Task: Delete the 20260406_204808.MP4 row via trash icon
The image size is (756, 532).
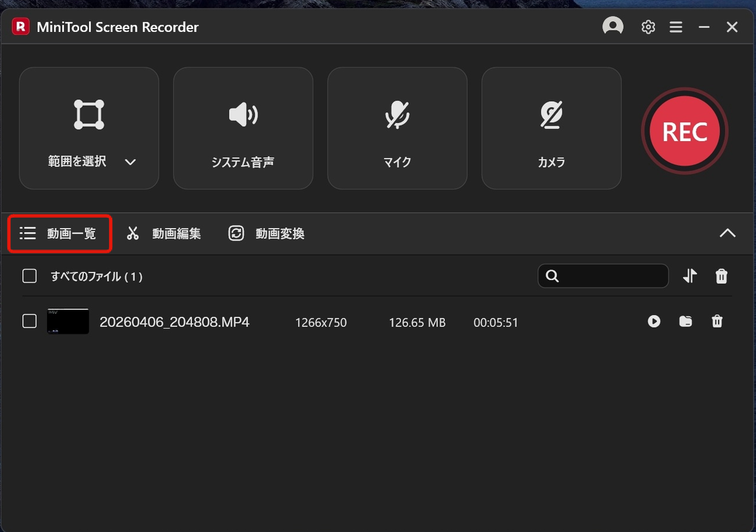Action: click(x=717, y=321)
